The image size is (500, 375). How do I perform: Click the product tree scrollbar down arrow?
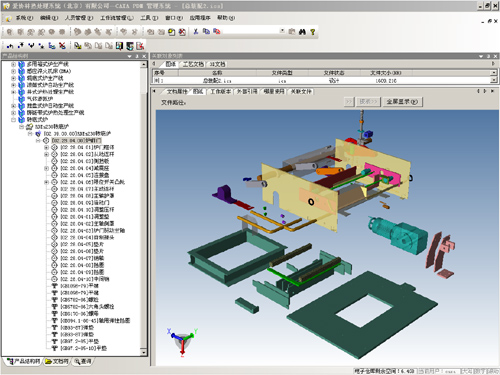(144, 352)
